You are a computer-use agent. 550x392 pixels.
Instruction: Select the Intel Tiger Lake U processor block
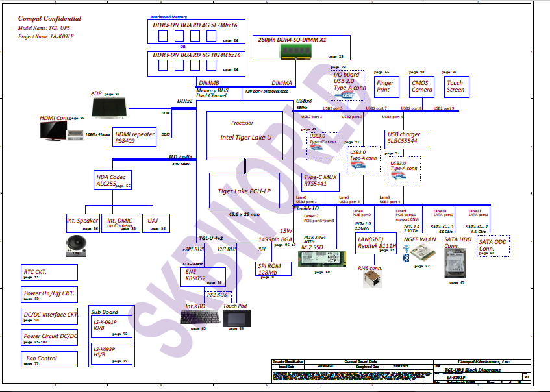(x=245, y=136)
